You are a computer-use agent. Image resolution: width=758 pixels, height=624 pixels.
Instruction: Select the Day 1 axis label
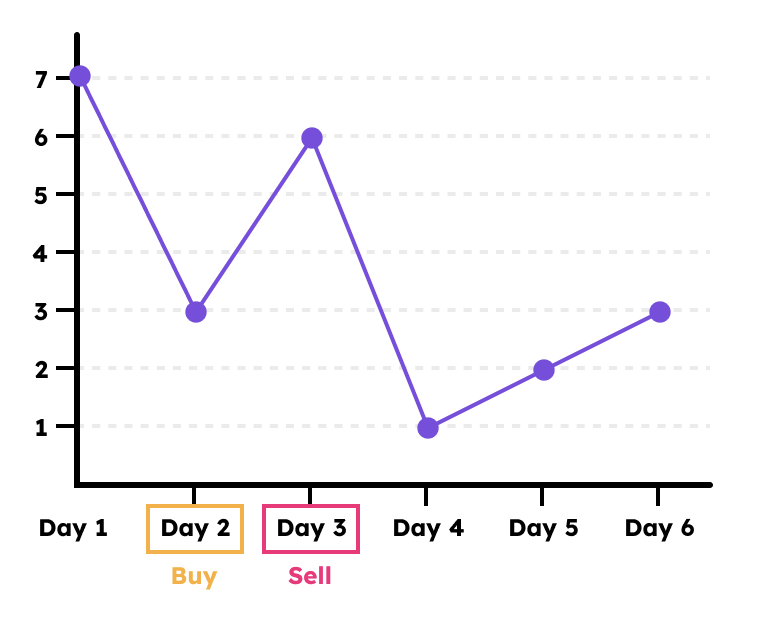pyautogui.click(x=73, y=528)
